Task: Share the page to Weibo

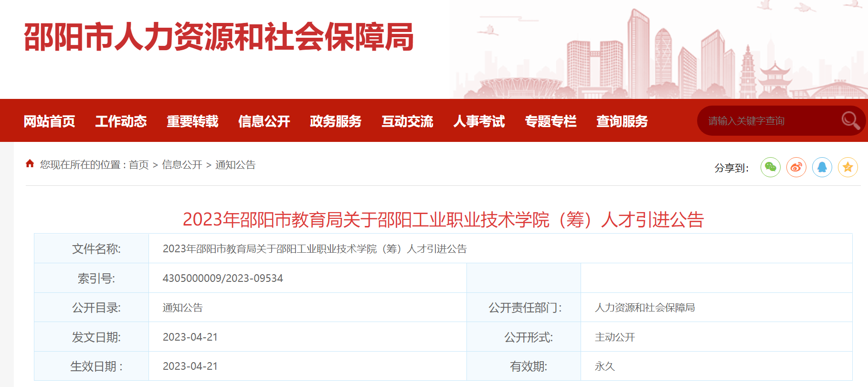Action: (796, 167)
